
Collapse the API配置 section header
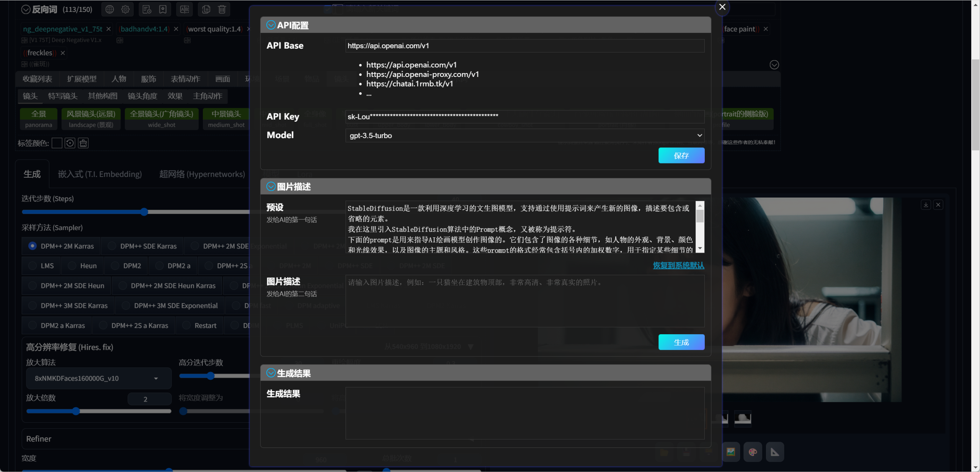point(271,25)
